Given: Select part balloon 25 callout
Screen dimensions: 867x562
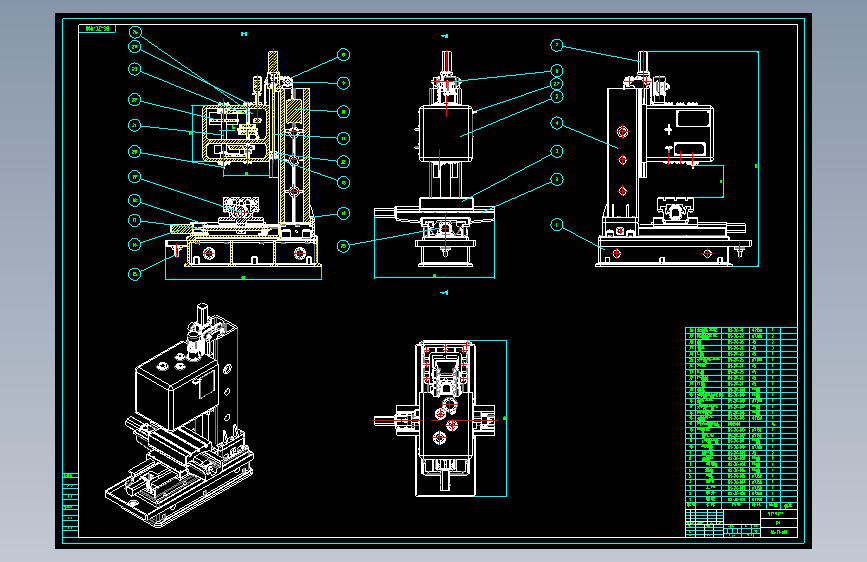Looking at the screenshot, I should tap(343, 246).
